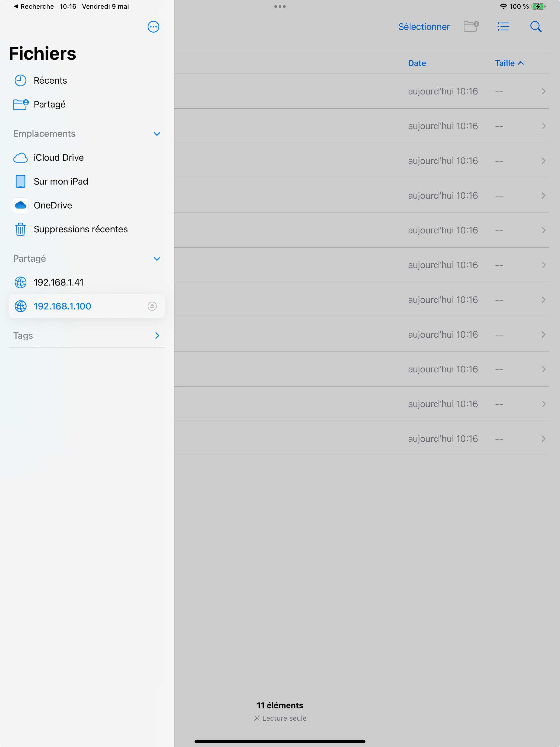Collapse the Emplacements section
The image size is (560, 747).
[x=157, y=134]
